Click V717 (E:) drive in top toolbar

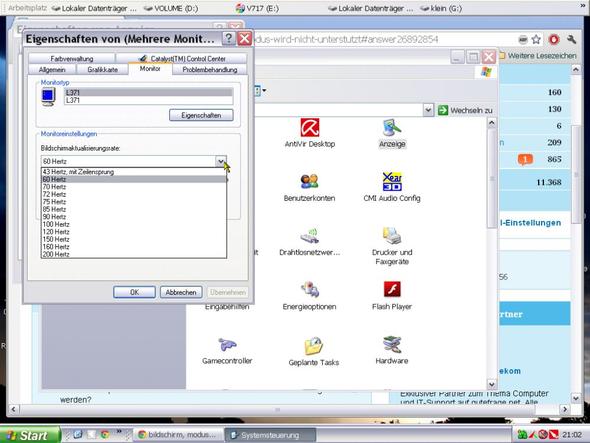click(258, 8)
